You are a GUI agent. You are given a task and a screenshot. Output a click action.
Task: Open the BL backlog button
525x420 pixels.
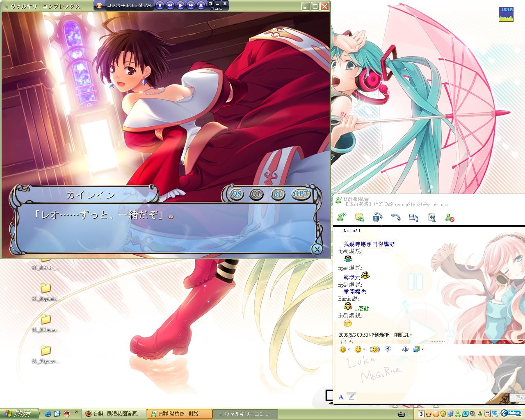278,194
